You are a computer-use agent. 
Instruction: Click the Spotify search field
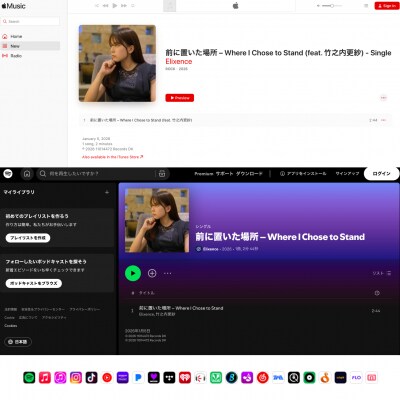coord(97,174)
